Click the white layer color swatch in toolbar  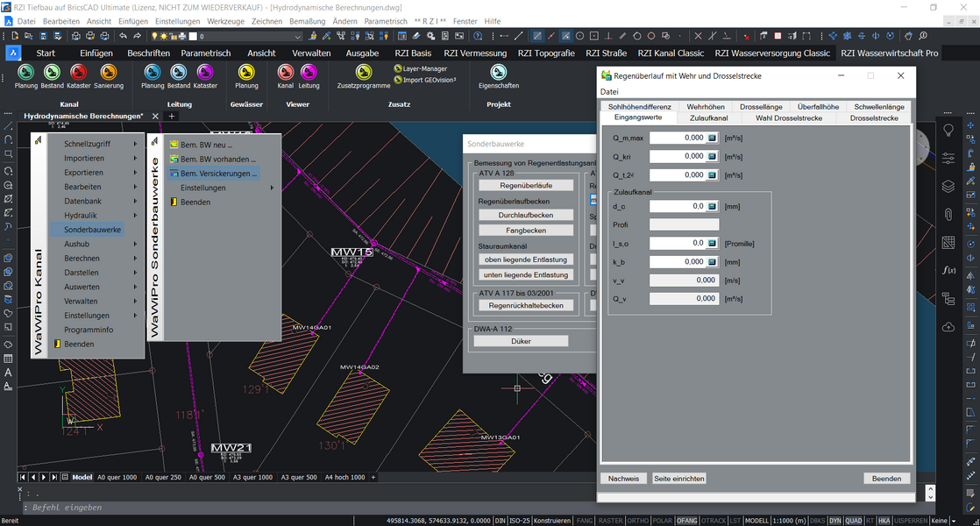coord(192,37)
